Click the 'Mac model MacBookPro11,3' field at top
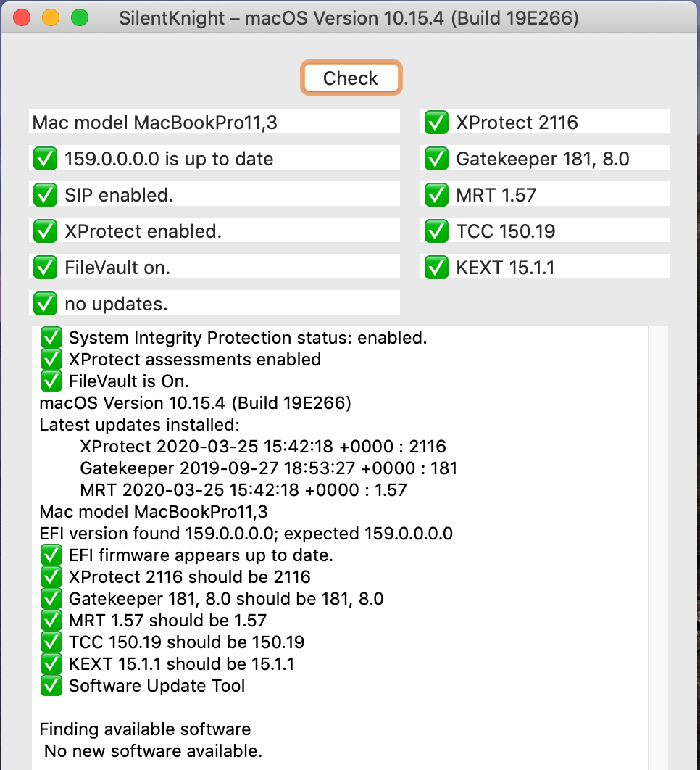700x770 pixels. tap(214, 122)
